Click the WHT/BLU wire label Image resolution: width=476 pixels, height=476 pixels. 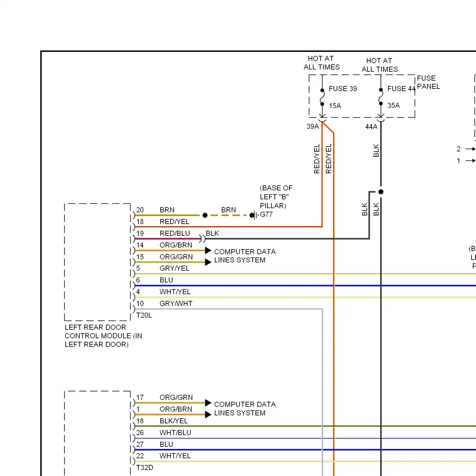(175, 433)
